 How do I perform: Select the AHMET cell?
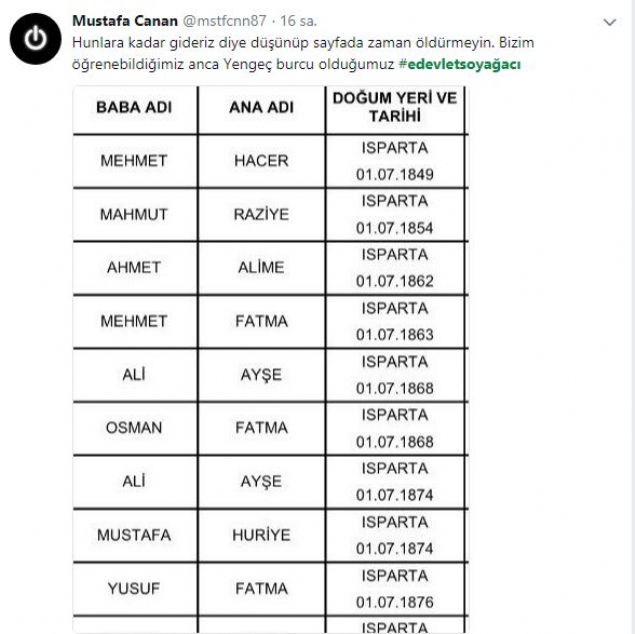(134, 268)
